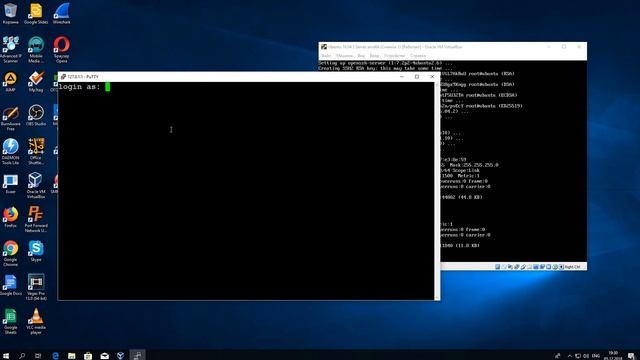Launch Wireshark from the desktop
Screen dimensions: 640x360
point(62,12)
